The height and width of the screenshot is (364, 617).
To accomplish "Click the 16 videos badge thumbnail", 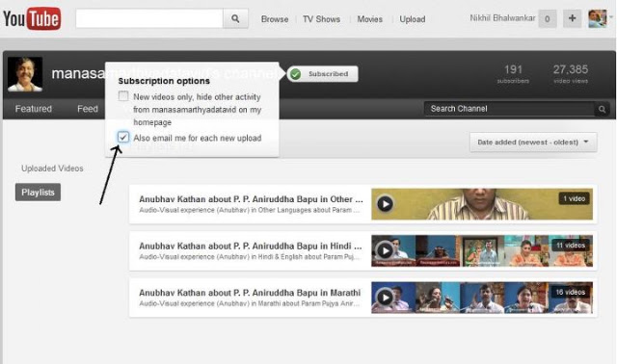I will 571,292.
